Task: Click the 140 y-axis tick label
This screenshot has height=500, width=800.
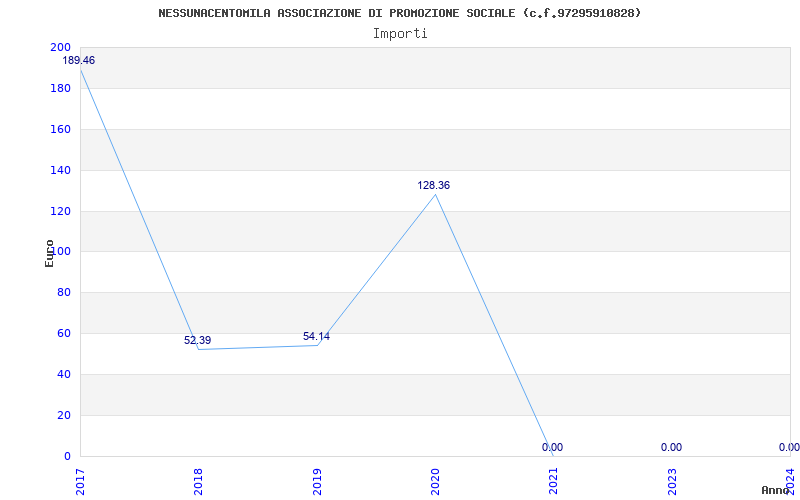Action: coord(60,170)
